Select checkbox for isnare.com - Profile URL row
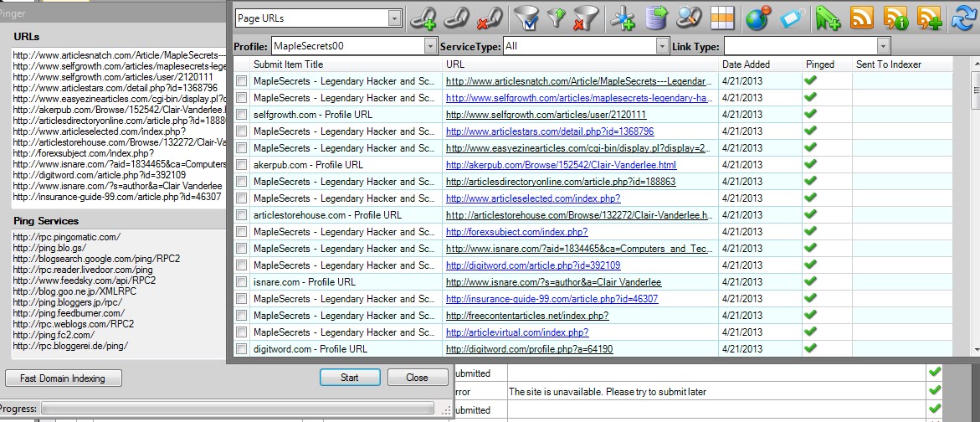 click(241, 282)
